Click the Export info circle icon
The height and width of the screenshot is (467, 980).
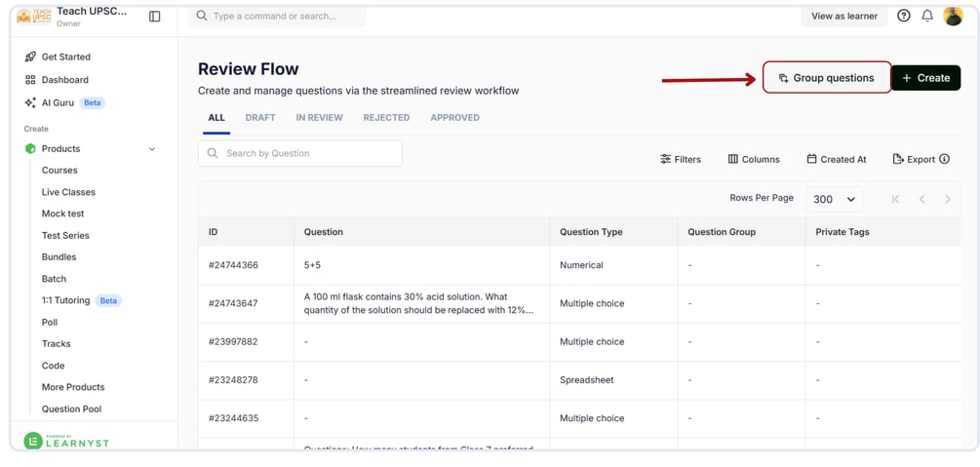(944, 160)
